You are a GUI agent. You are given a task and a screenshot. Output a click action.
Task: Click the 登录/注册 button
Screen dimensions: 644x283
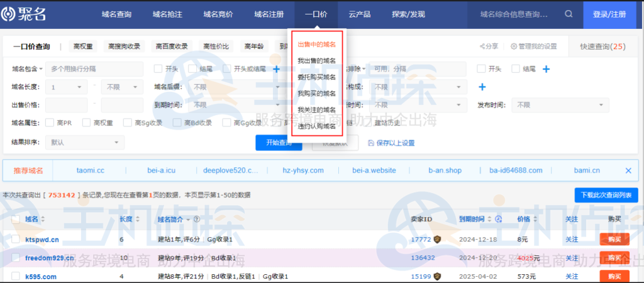pos(609,14)
